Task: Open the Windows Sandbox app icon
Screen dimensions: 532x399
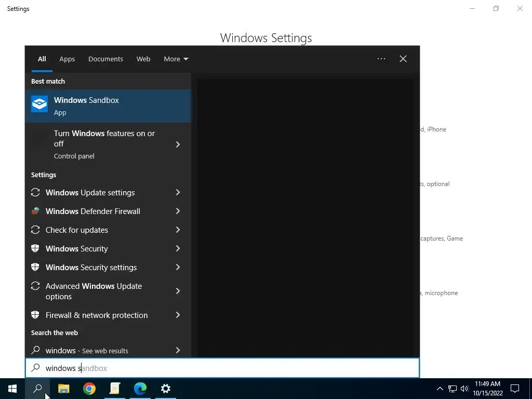Action: [x=39, y=103]
